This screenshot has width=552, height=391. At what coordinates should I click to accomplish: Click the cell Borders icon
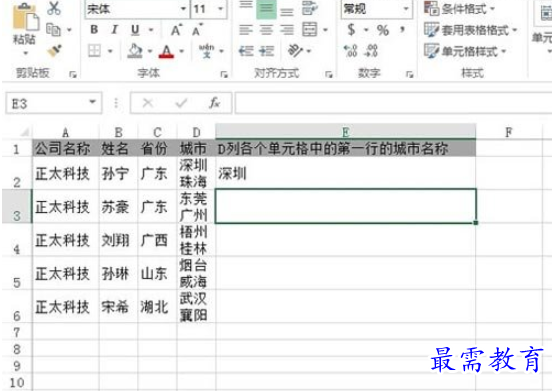tap(94, 51)
